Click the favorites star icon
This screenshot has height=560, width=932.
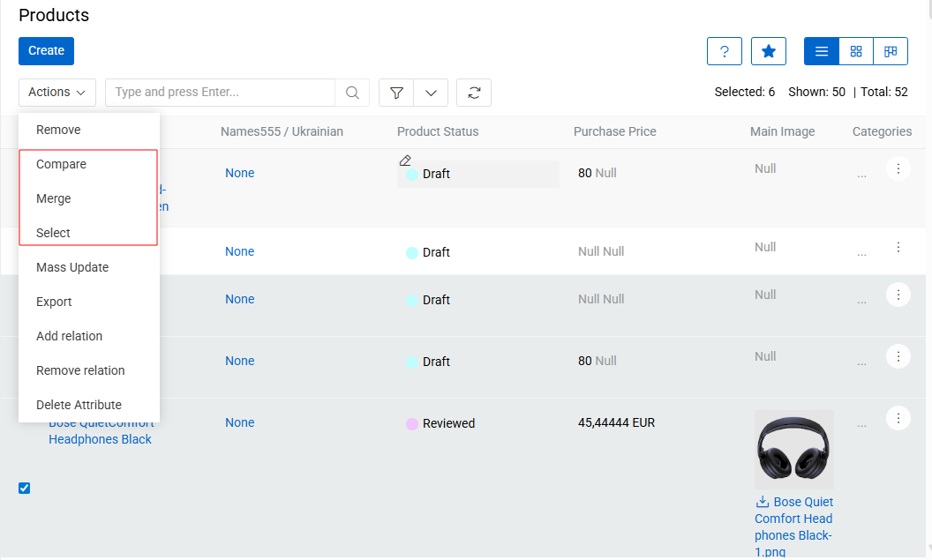[768, 51]
